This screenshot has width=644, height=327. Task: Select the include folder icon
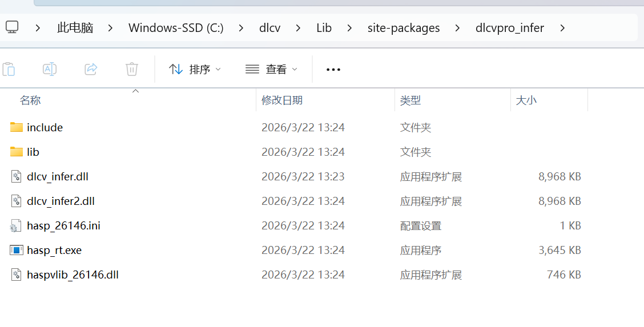tap(17, 127)
